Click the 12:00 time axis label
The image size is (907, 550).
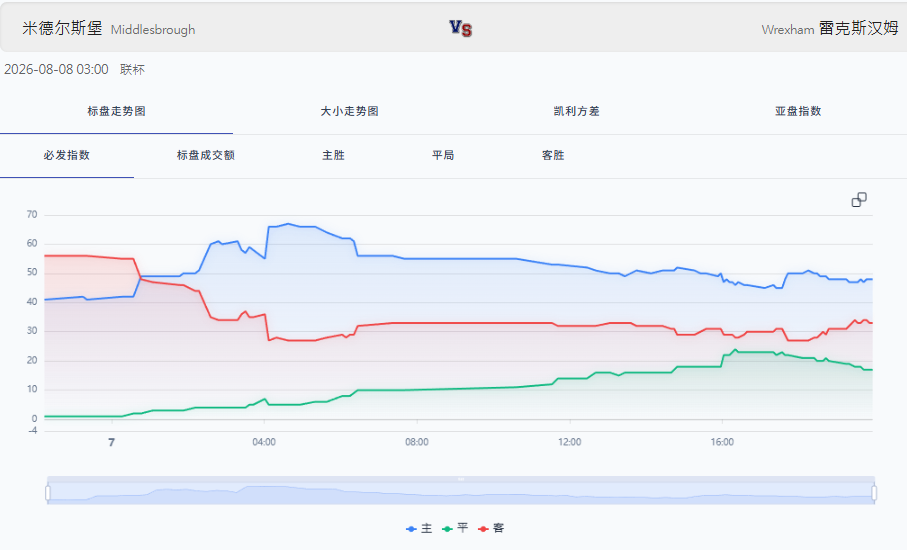pos(570,442)
